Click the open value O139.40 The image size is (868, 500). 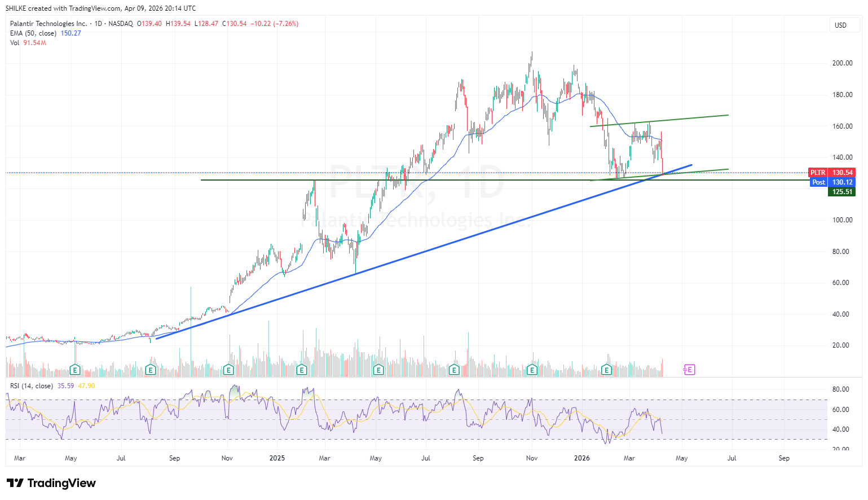(149, 24)
